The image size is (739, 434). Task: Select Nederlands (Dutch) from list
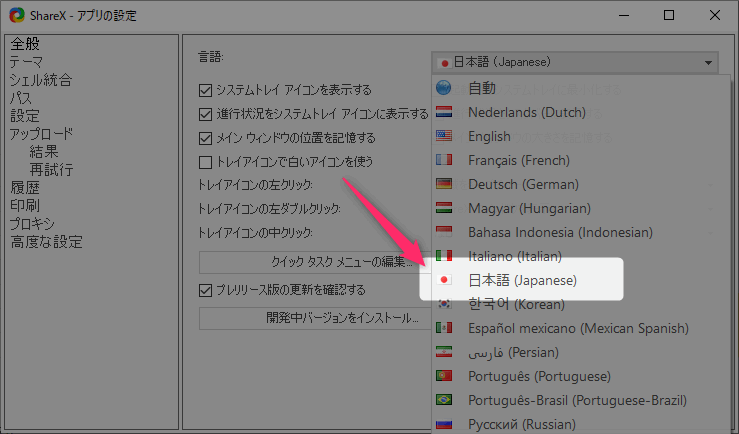582,112
